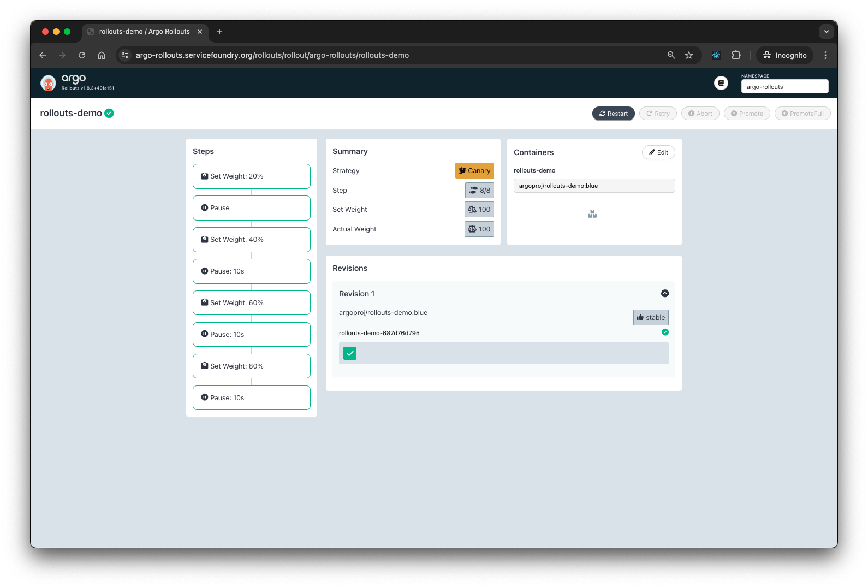Click the Set Weight 100 badge

tap(479, 210)
